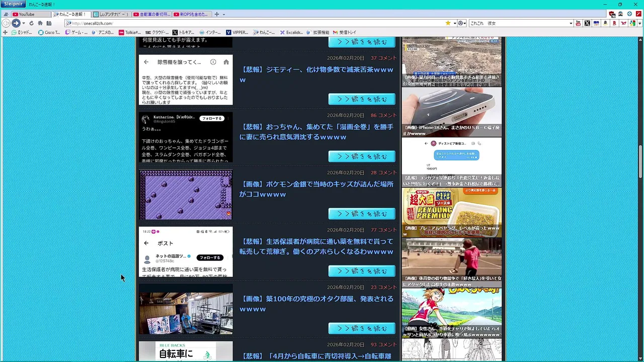Open the gear search-engine dropdown
The height and width of the screenshot is (362, 644).
pyautogui.click(x=462, y=23)
